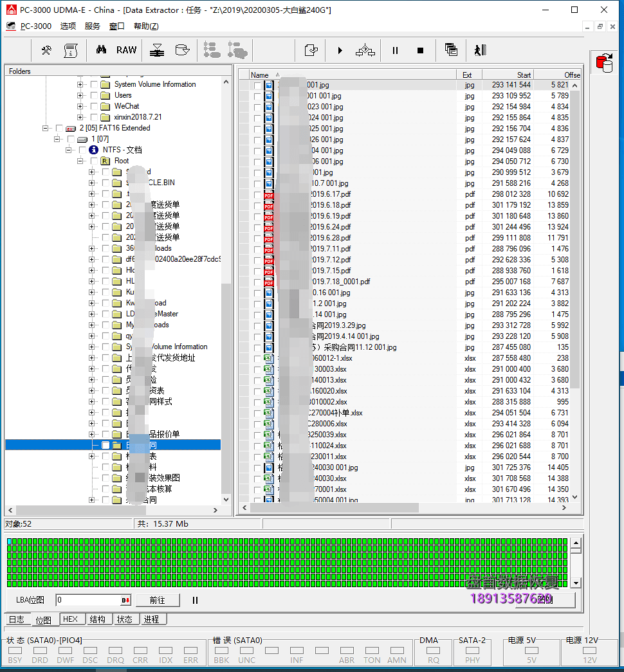
Task: Click the Play start button
Action: [340, 51]
